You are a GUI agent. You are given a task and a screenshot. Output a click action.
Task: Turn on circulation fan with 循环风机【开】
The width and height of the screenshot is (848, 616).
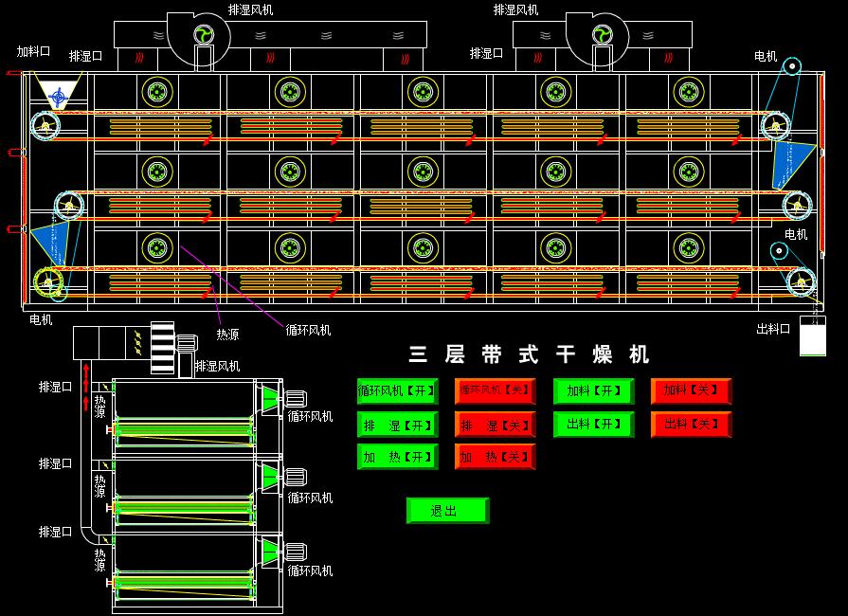(x=397, y=390)
